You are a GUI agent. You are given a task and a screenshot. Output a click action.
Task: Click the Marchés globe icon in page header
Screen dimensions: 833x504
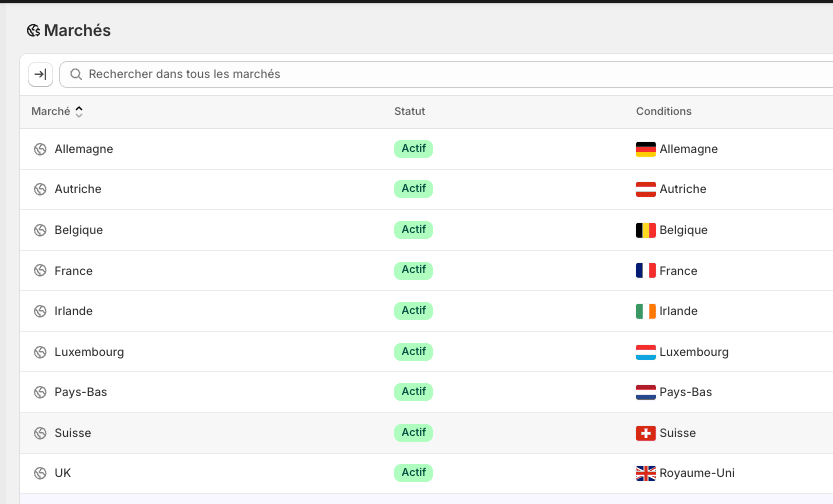click(33, 31)
